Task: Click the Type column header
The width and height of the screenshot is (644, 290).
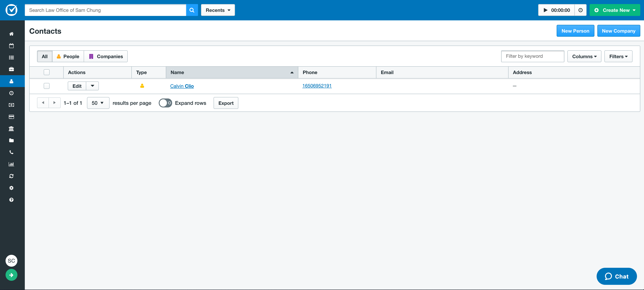Action: tap(149, 72)
